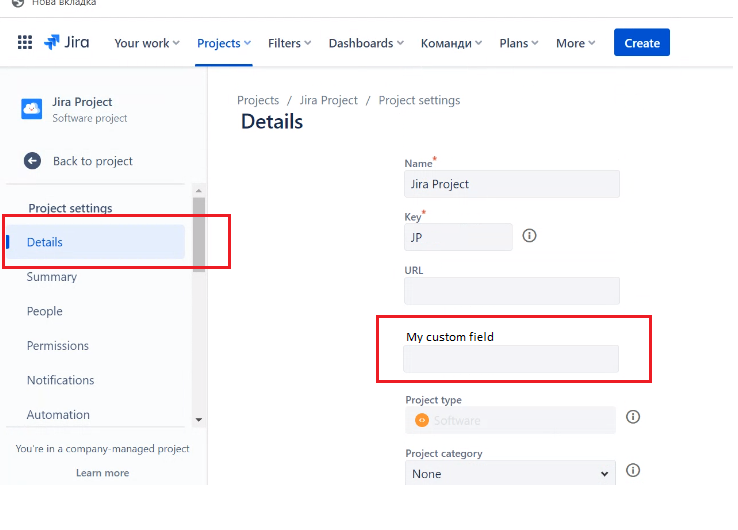
Task: Click the URL input field
Action: coord(512,291)
